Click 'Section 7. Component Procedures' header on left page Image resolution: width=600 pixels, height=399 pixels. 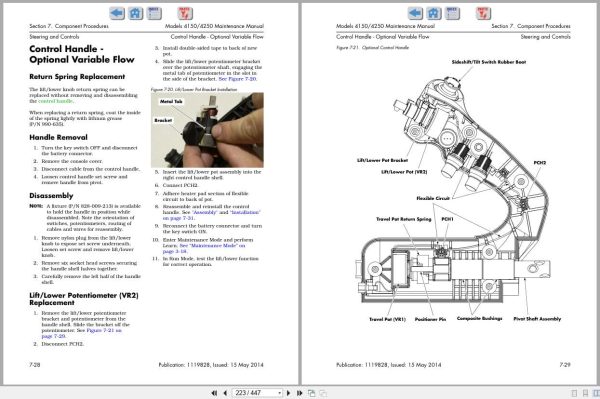(69, 26)
